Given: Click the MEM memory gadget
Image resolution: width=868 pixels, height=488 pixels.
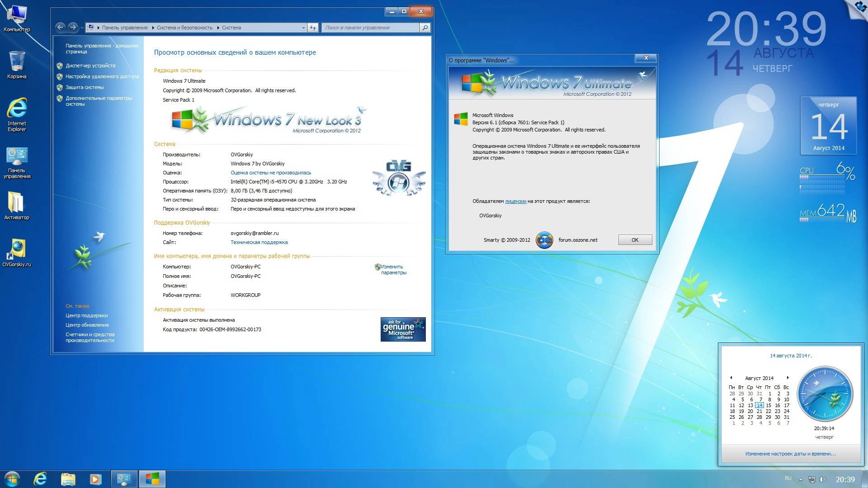Looking at the screenshot, I should point(827,212).
